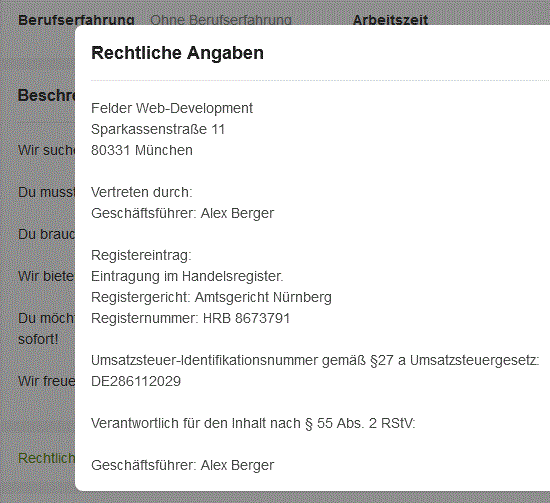
Task: Click the VAT number DE286112029
Action: click(136, 381)
